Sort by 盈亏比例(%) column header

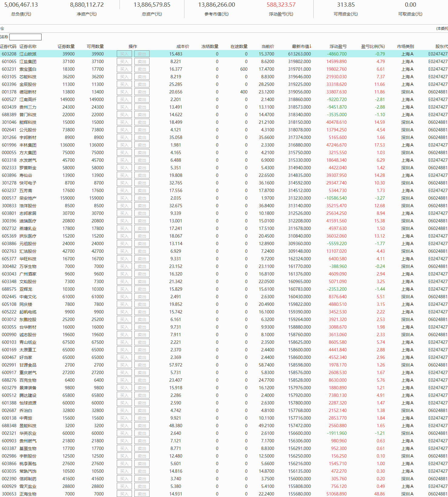click(373, 46)
